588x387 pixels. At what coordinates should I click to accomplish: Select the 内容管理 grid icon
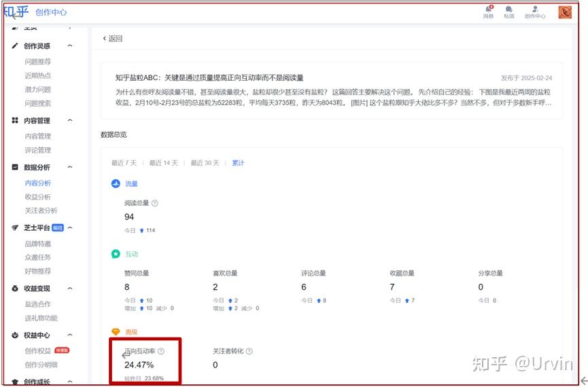[x=15, y=120]
